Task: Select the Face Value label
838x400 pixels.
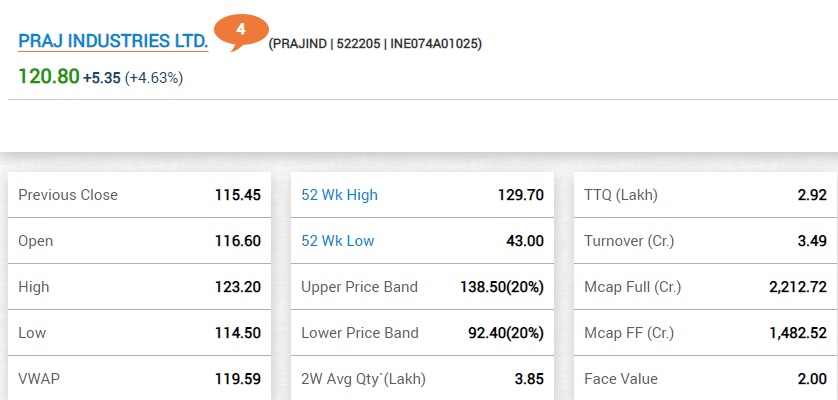Action: (x=621, y=379)
